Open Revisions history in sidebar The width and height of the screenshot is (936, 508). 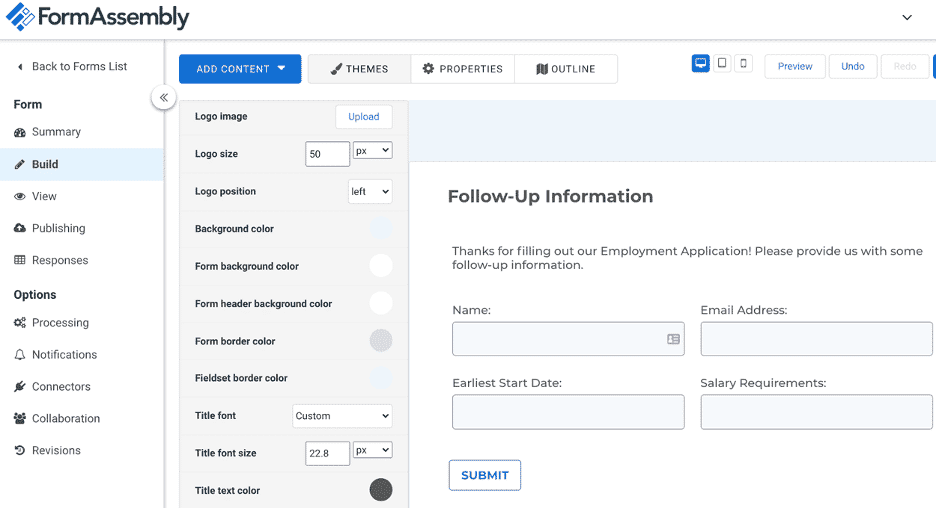pyautogui.click(x=56, y=451)
